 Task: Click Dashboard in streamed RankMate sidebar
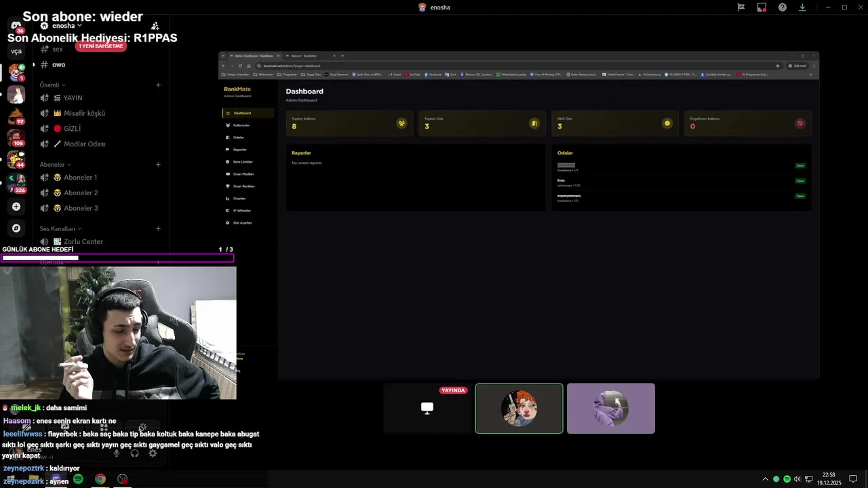pos(248,113)
